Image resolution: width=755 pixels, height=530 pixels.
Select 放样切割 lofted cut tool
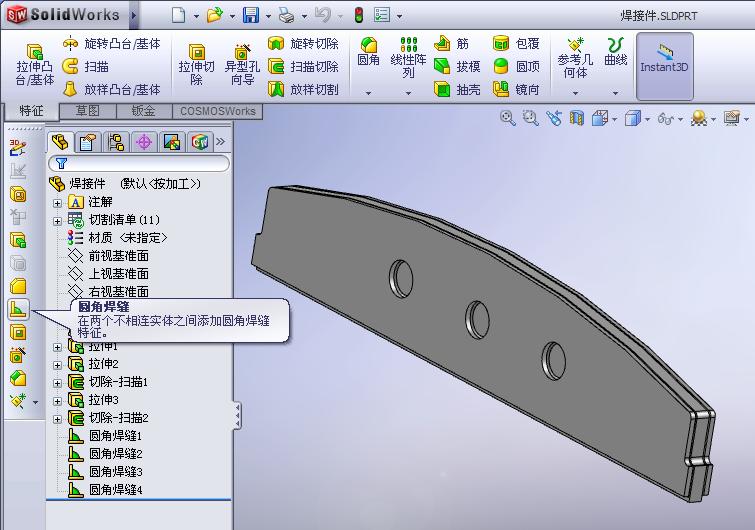303,89
